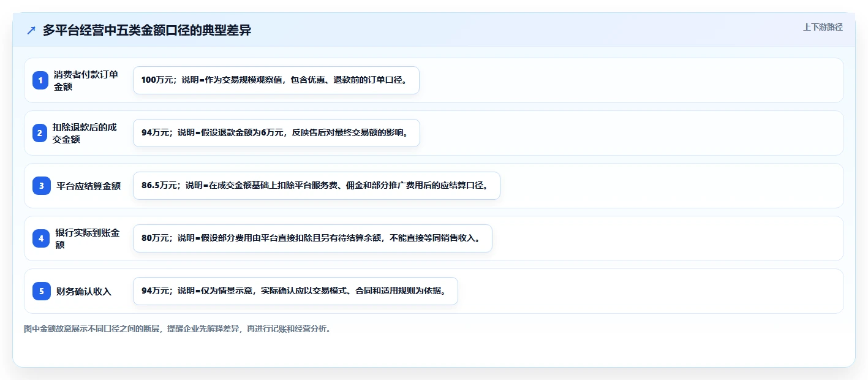
Task: Click the footnote starting 图中金额故意展示
Action: (178, 329)
